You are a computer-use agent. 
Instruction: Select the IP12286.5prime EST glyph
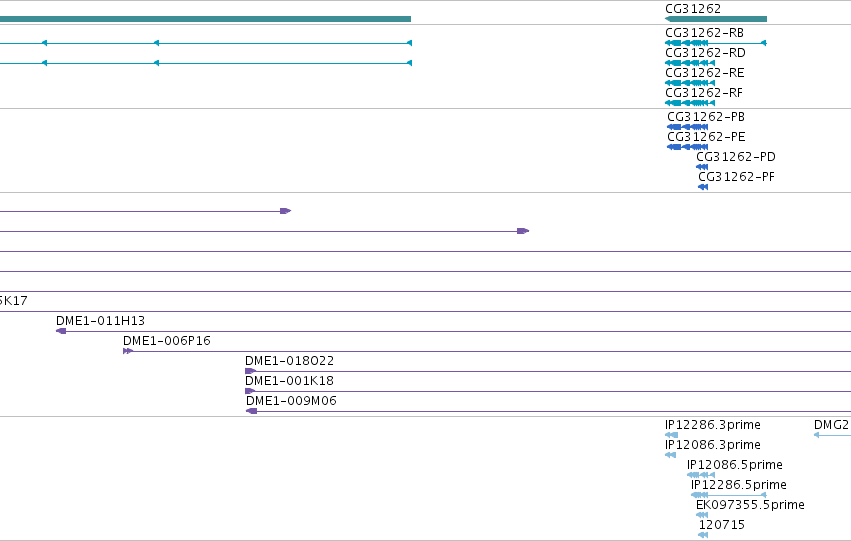(x=729, y=495)
